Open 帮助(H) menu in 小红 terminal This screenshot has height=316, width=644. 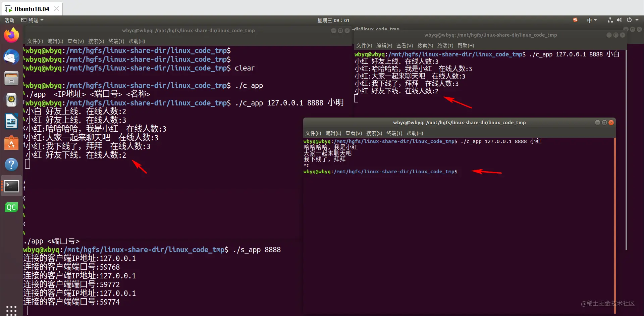(x=415, y=133)
